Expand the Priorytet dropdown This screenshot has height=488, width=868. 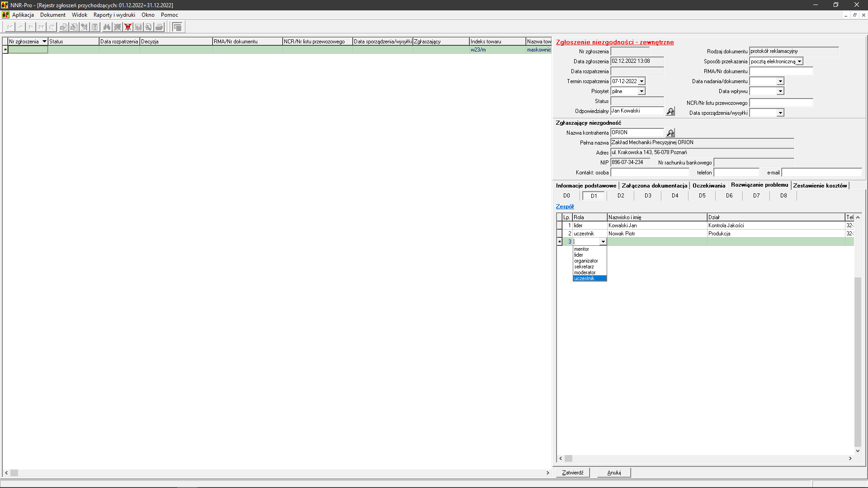(x=642, y=91)
